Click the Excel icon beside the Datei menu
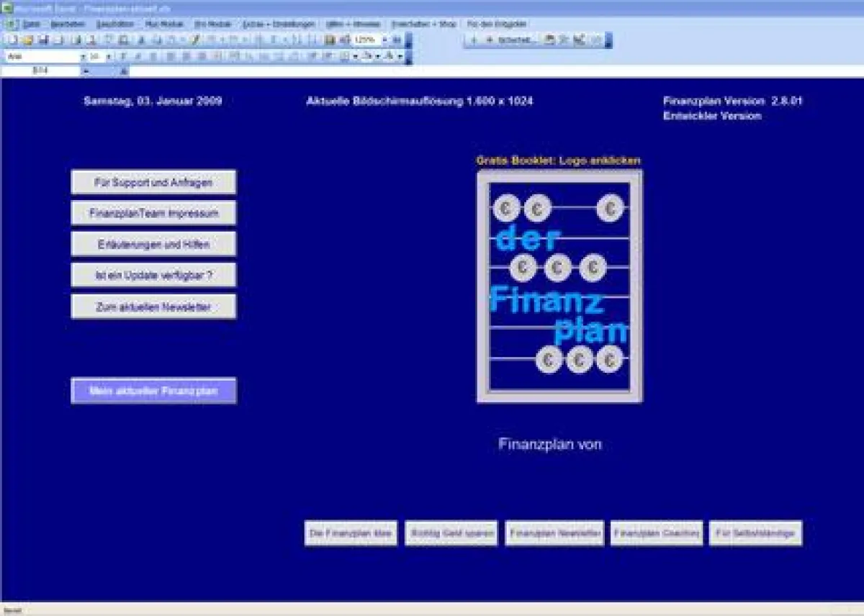This screenshot has height=616, width=864. tap(10, 24)
